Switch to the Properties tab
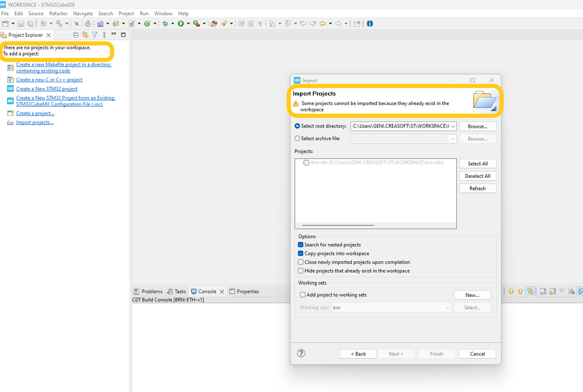The width and height of the screenshot is (583, 392). 244,291
